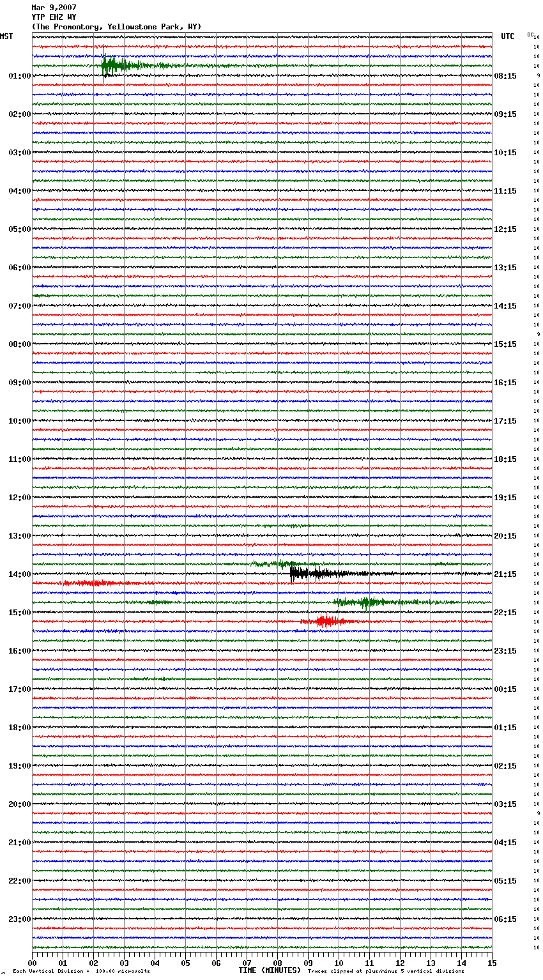The height and width of the screenshot is (980, 543).
Task: Click the 'MST' column label
Action: pyautogui.click(x=6, y=36)
